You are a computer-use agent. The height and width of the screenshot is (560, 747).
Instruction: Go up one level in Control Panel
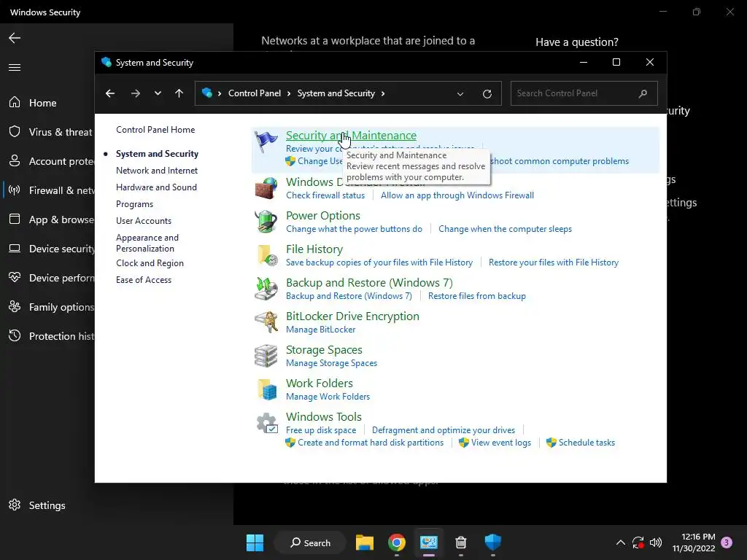coord(179,93)
